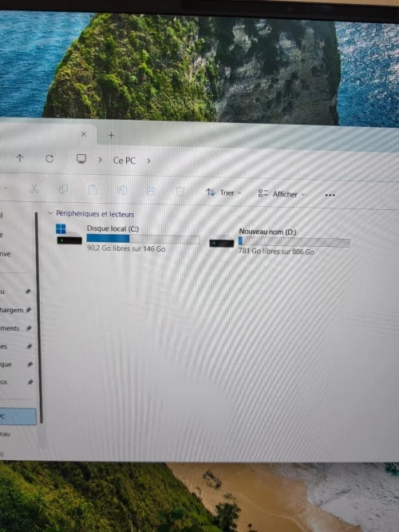Image resolution: width=399 pixels, height=532 pixels.
Task: Select the highlighted Ce PC item in the sidebar
Action: pyautogui.click(x=18, y=416)
